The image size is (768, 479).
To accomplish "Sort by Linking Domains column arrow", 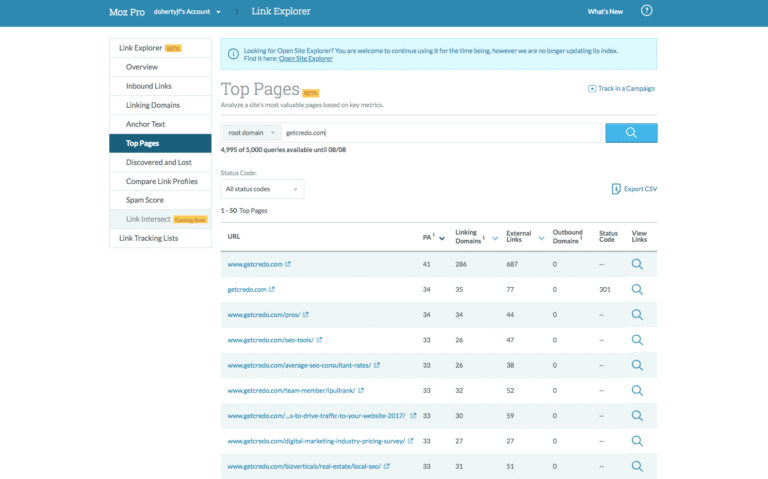I will (x=495, y=239).
